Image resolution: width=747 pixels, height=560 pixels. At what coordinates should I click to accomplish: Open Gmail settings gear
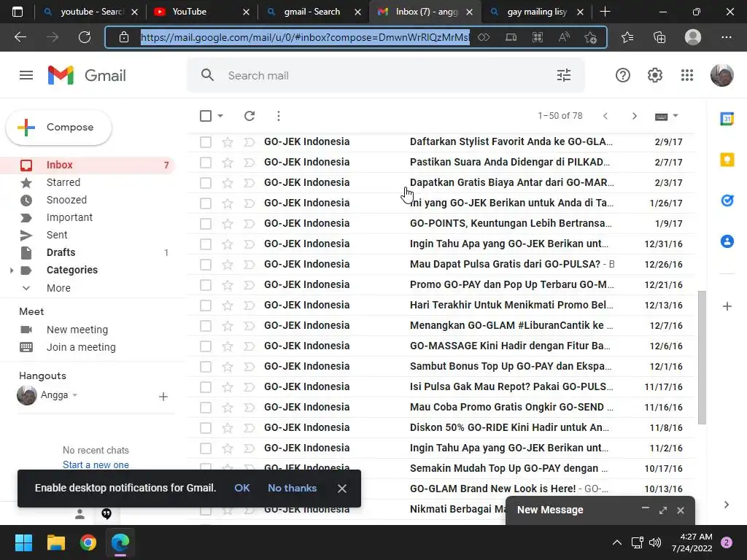pyautogui.click(x=655, y=75)
